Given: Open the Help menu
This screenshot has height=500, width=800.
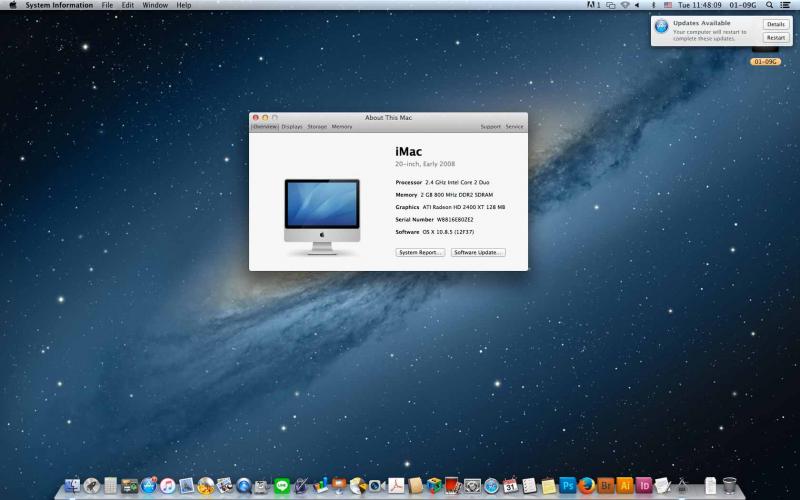Looking at the screenshot, I should pos(184,5).
